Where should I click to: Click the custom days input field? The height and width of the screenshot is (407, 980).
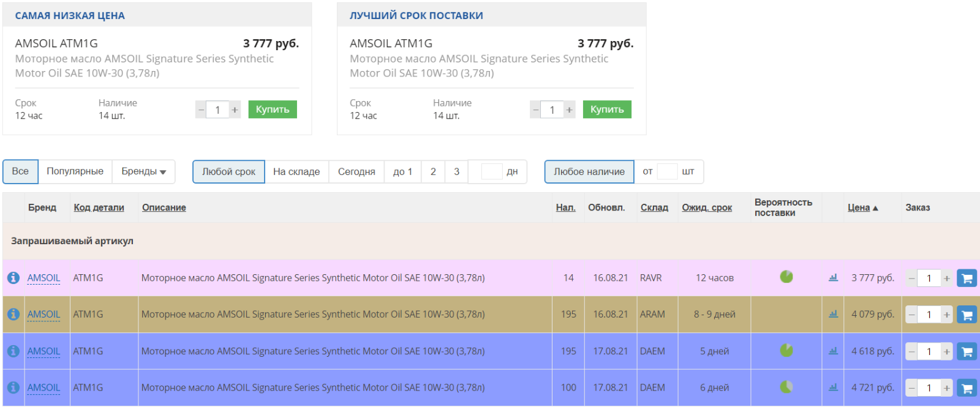492,172
